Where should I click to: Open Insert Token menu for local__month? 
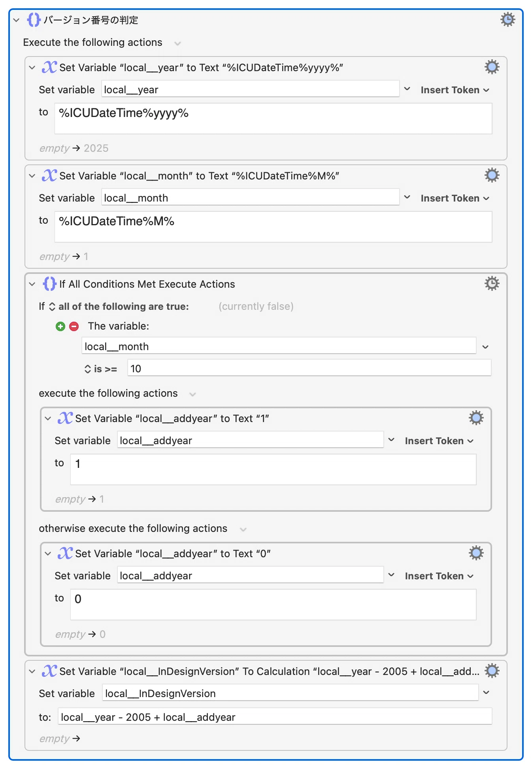[x=455, y=198]
